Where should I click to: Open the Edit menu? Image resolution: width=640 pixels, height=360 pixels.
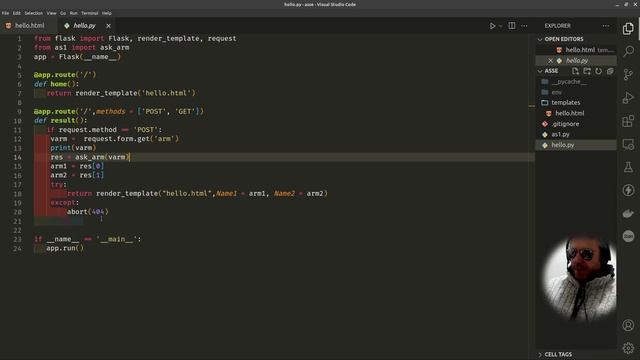pos(16,13)
